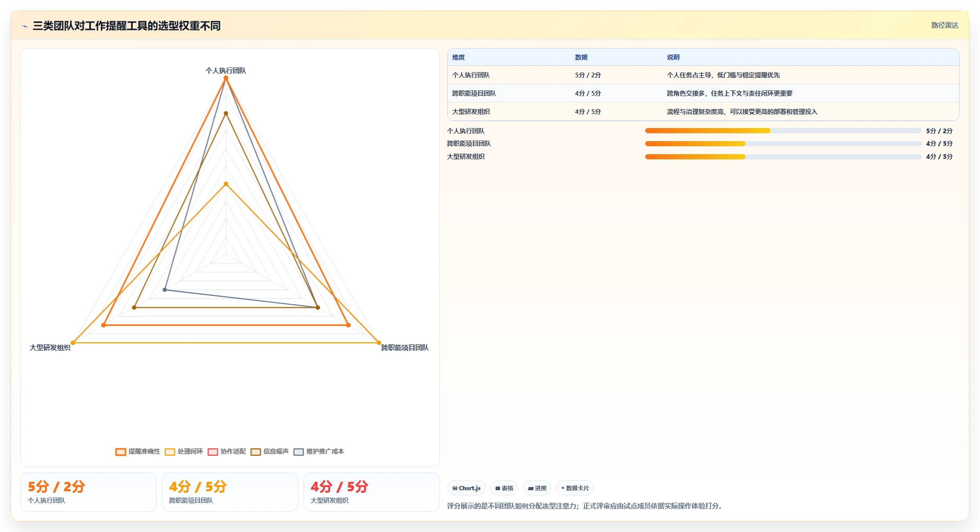Screen dimensions: 980x532
Task: Click the orange 提醒准确性 point on 大型研发组织 axis
Action: [103, 325]
